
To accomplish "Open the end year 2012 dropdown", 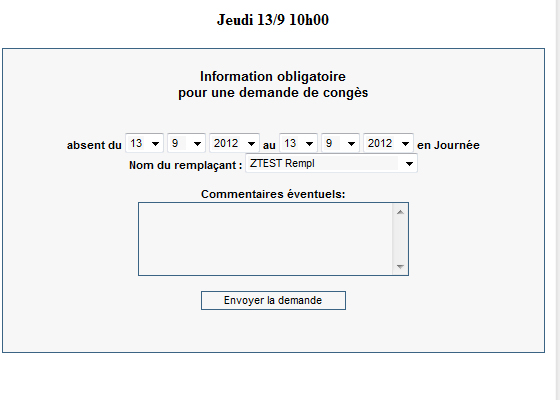I will click(388, 143).
